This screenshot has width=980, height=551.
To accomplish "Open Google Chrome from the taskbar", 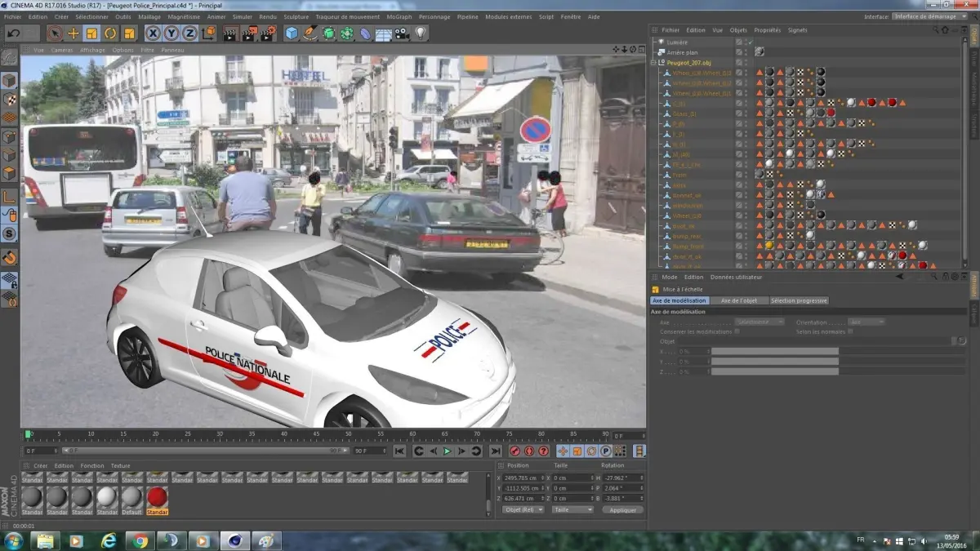I will coord(140,540).
